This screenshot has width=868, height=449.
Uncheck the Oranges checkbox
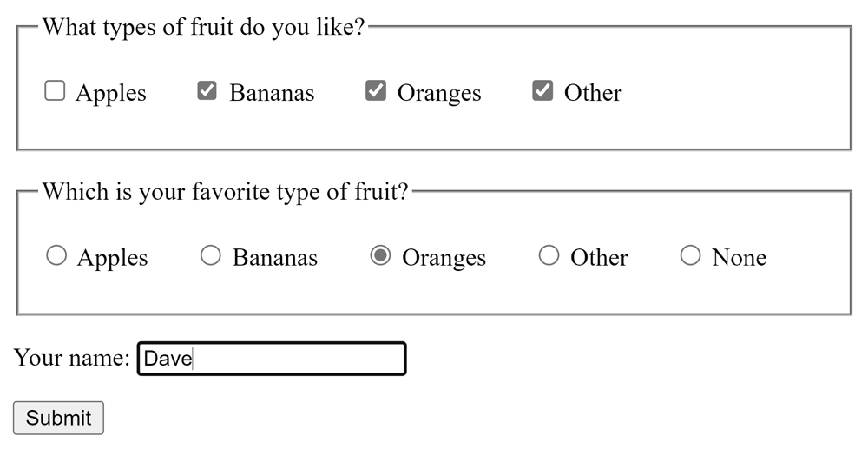click(x=375, y=90)
